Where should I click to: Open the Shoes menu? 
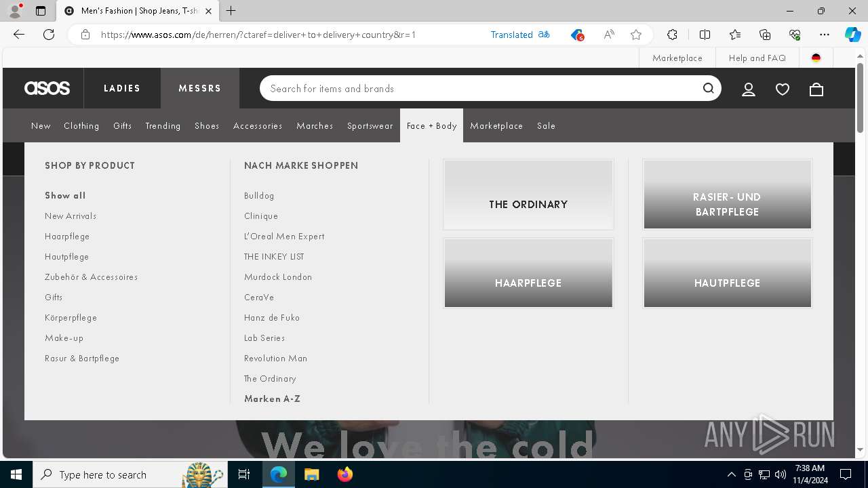click(207, 125)
